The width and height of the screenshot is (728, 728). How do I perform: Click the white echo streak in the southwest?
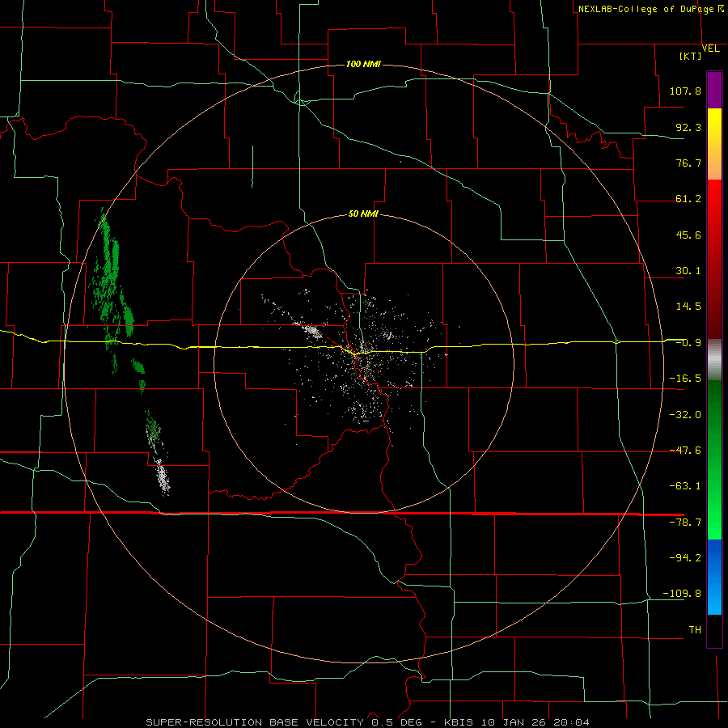[163, 477]
